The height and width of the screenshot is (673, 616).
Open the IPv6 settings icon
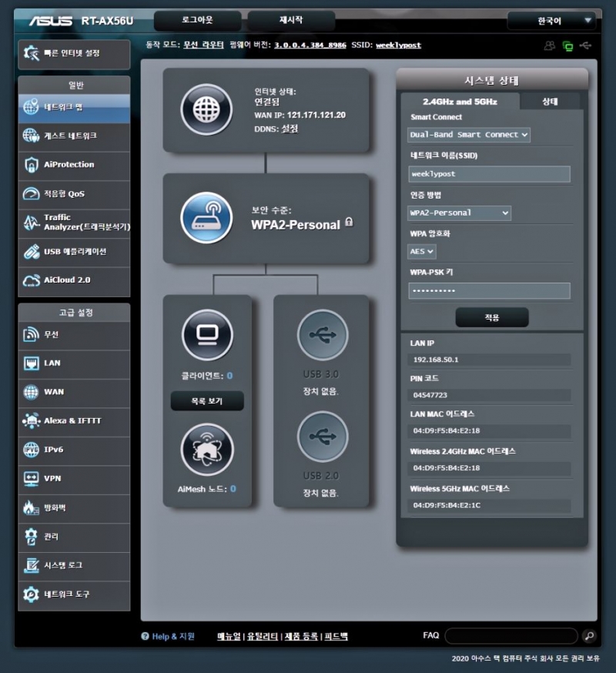click(31, 450)
